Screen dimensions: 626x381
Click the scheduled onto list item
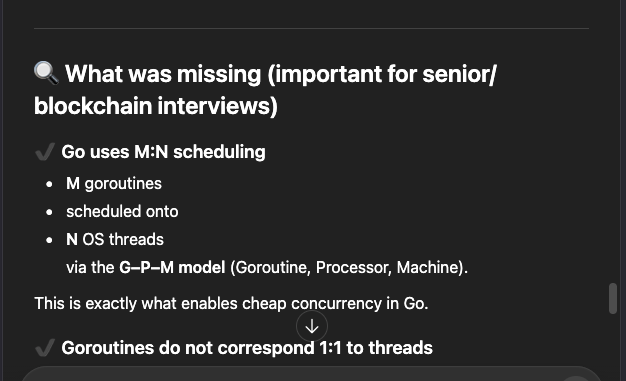(122, 212)
